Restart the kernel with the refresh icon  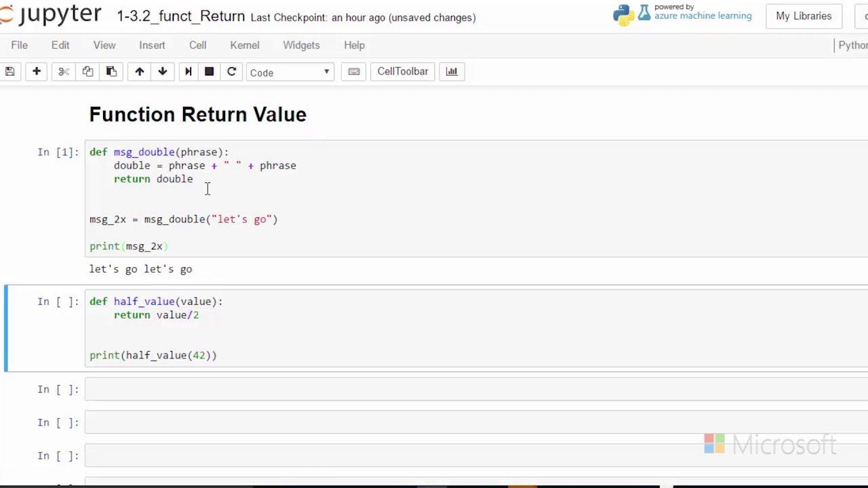pos(231,71)
